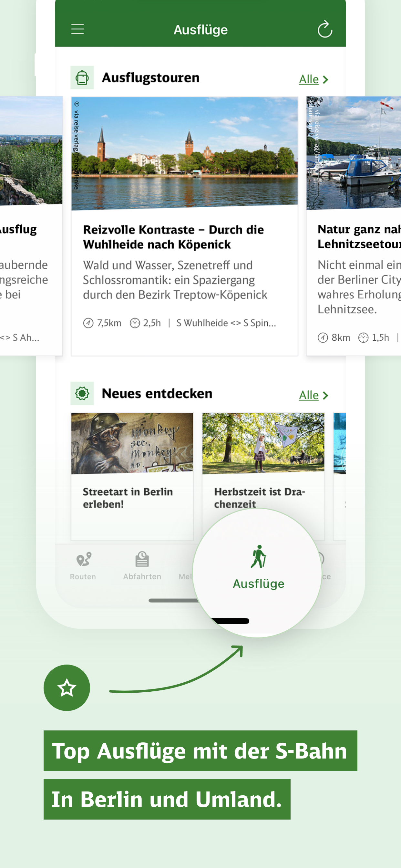401x868 pixels.
Task: Click the 7,5km distance icon
Action: [88, 323]
